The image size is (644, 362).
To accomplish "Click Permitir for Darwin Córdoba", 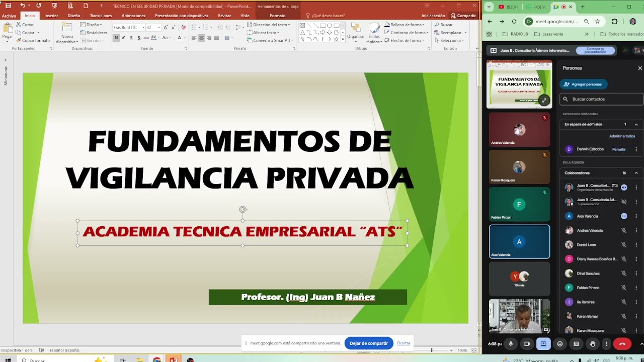I will 619,149.
